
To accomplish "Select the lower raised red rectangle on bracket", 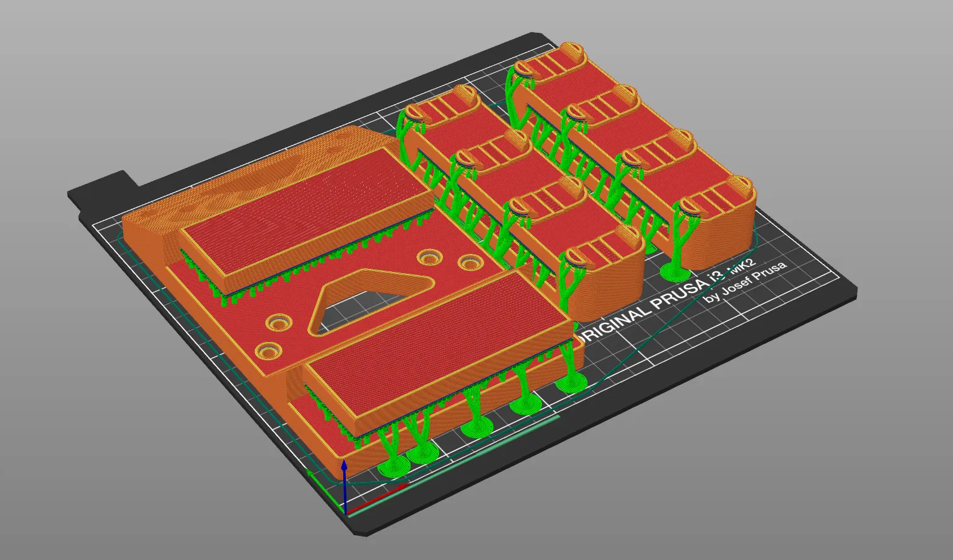I will (x=434, y=347).
